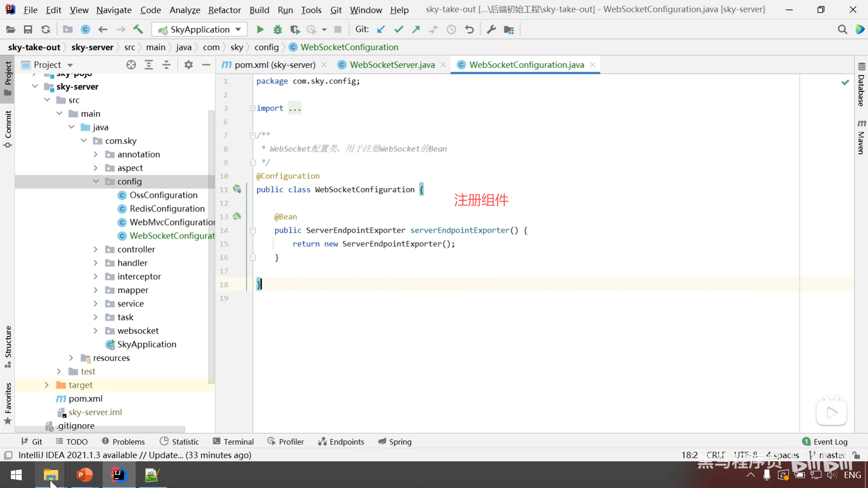Toggle fold for the import block

253,108
